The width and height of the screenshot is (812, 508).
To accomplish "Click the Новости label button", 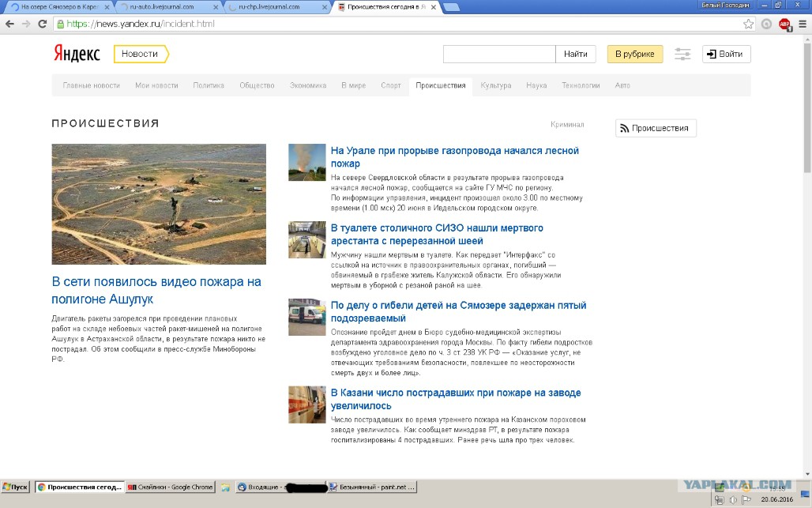I will (x=141, y=54).
